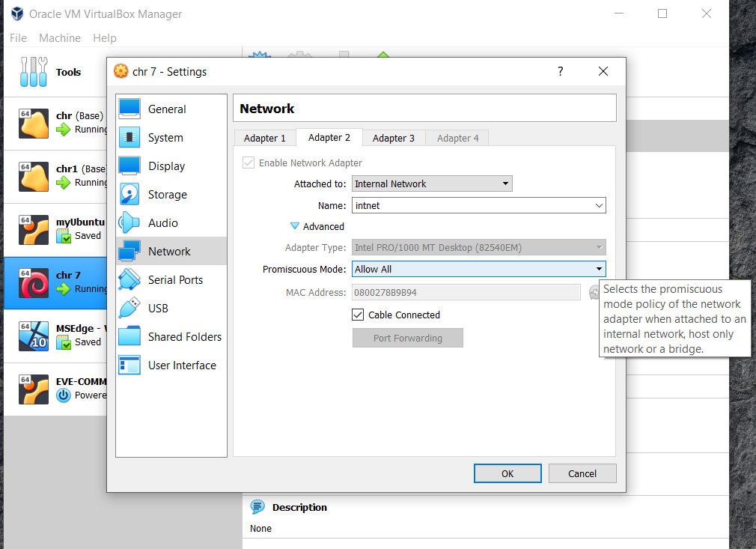Select the chr 7 VM icon
The width and height of the screenshot is (756, 549).
33,282
